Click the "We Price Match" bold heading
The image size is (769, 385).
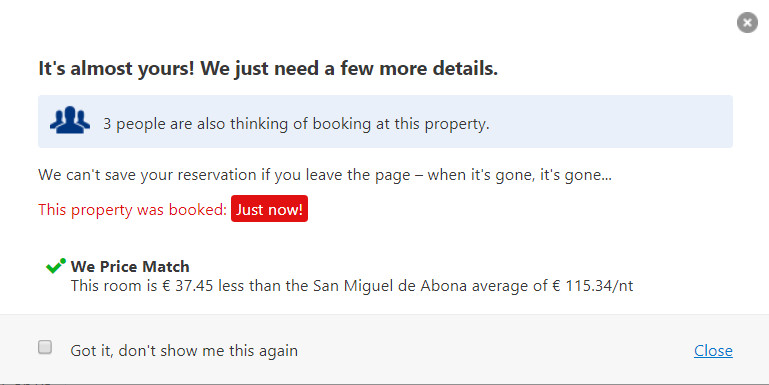[x=130, y=266]
